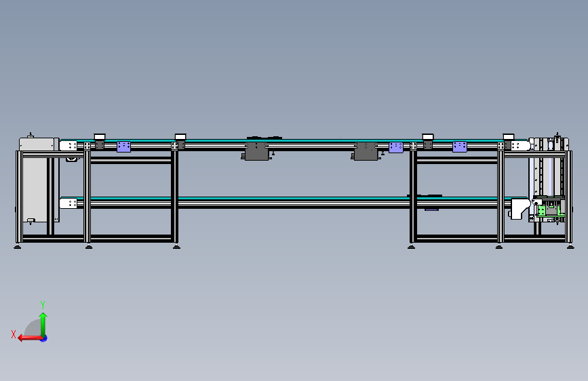Select the right dark grey stopper unit under upper conveyor
This screenshot has height=381, width=588.
(x=366, y=151)
